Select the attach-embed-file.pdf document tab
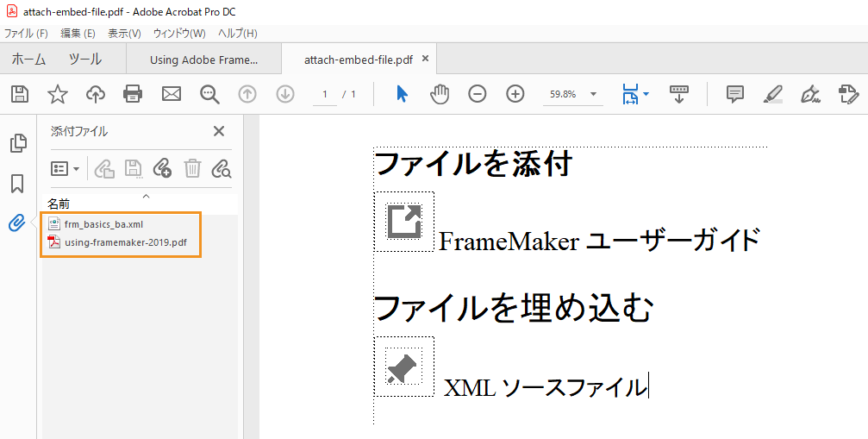868x439 pixels. point(359,60)
